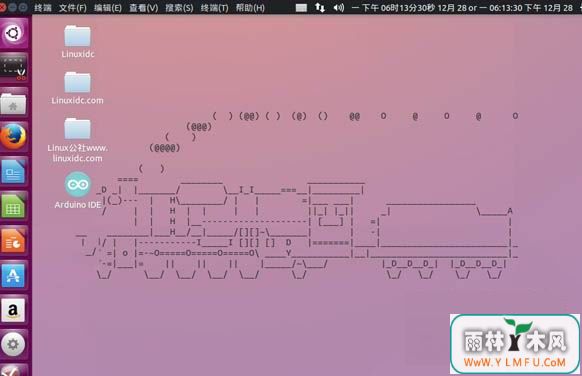Open the 编辑(E) menu

pos(108,8)
